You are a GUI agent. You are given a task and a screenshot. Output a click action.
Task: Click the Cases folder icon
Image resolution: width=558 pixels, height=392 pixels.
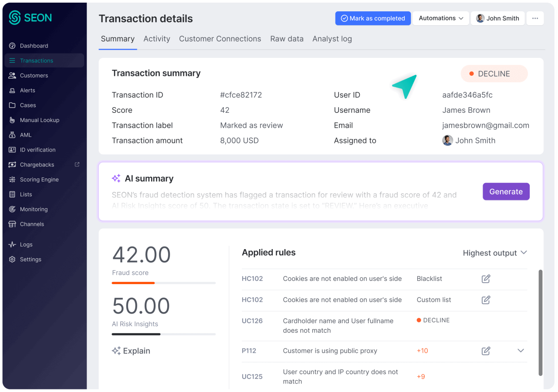pos(12,105)
